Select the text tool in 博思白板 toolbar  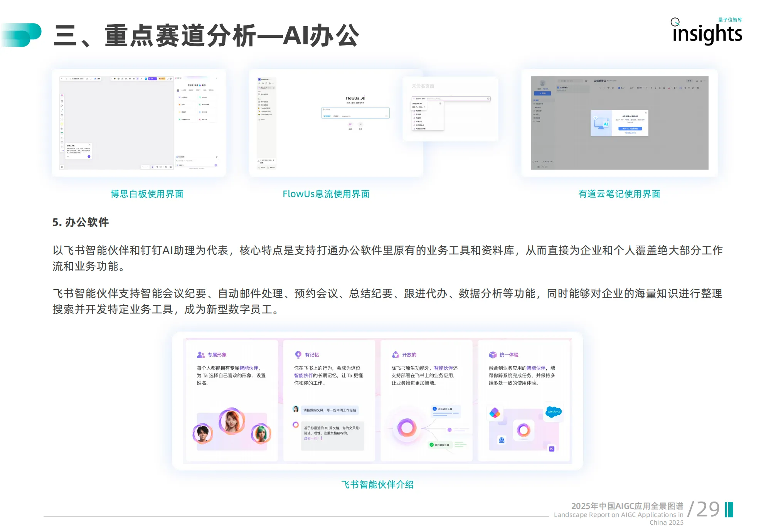[62, 115]
